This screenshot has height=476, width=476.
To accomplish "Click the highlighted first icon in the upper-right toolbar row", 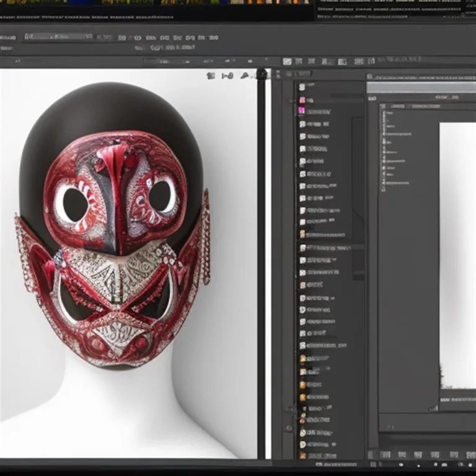I will pyautogui.click(x=287, y=61).
